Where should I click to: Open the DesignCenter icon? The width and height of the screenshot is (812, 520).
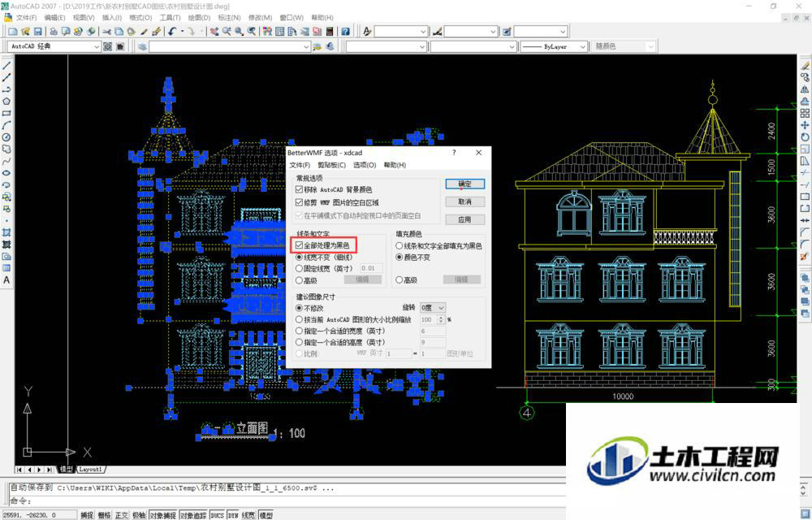pos(279,32)
